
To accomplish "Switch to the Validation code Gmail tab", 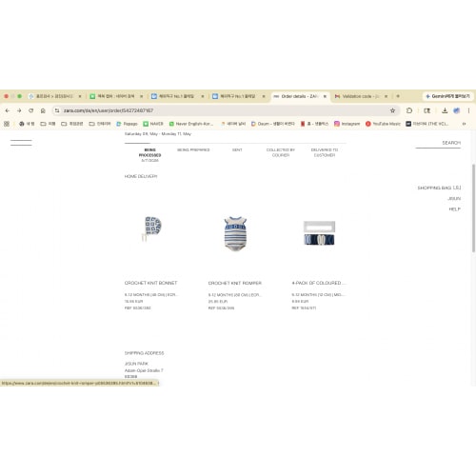I will pos(360,96).
